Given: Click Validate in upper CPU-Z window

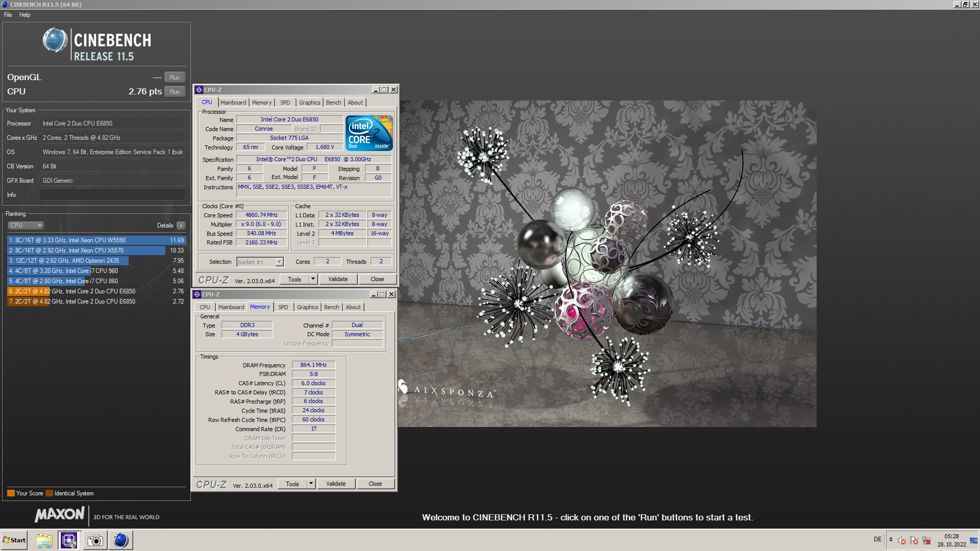Looking at the screenshot, I should (x=338, y=280).
